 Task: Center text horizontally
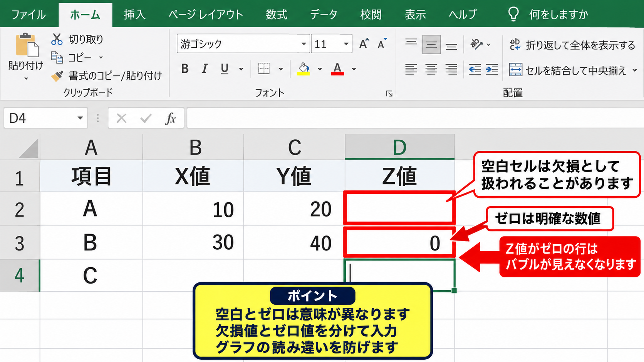[x=431, y=70]
